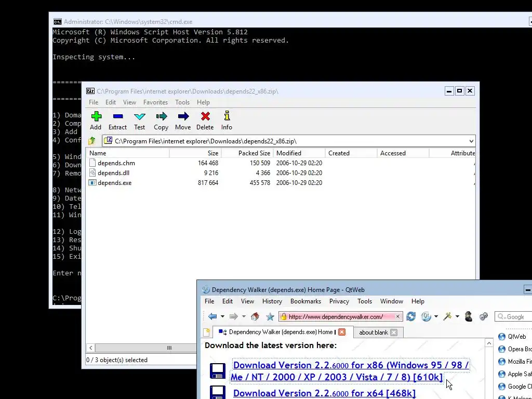Run the Test archive tool in 7-Zip
Image resolution: width=532 pixels, height=399 pixels.
pyautogui.click(x=139, y=117)
